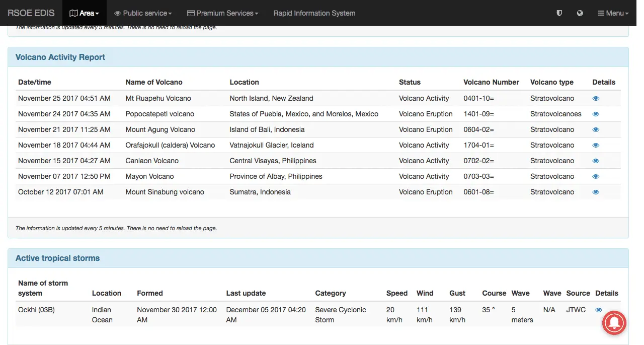This screenshot has width=644, height=345.
Task: Click the shield icon in navbar
Action: coord(559,13)
